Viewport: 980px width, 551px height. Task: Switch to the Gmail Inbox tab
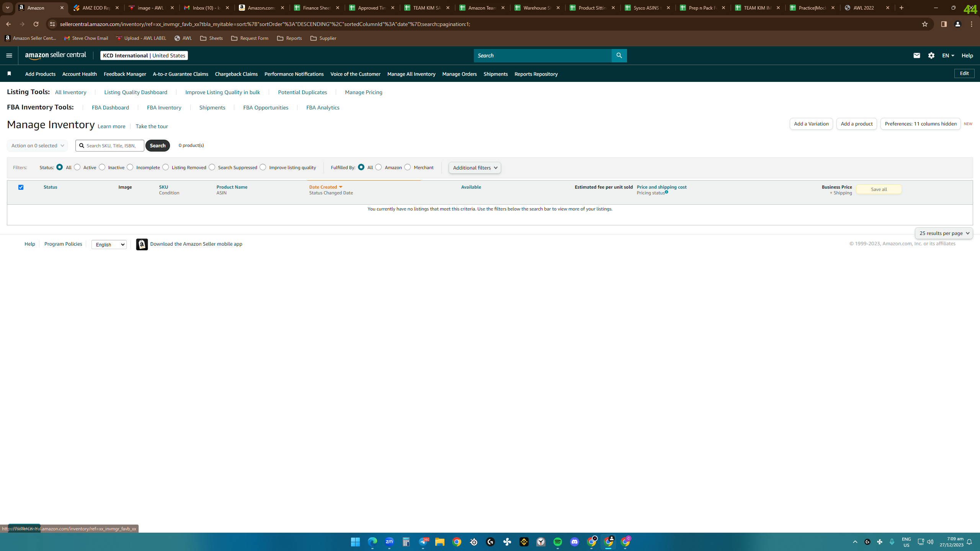tap(207, 8)
